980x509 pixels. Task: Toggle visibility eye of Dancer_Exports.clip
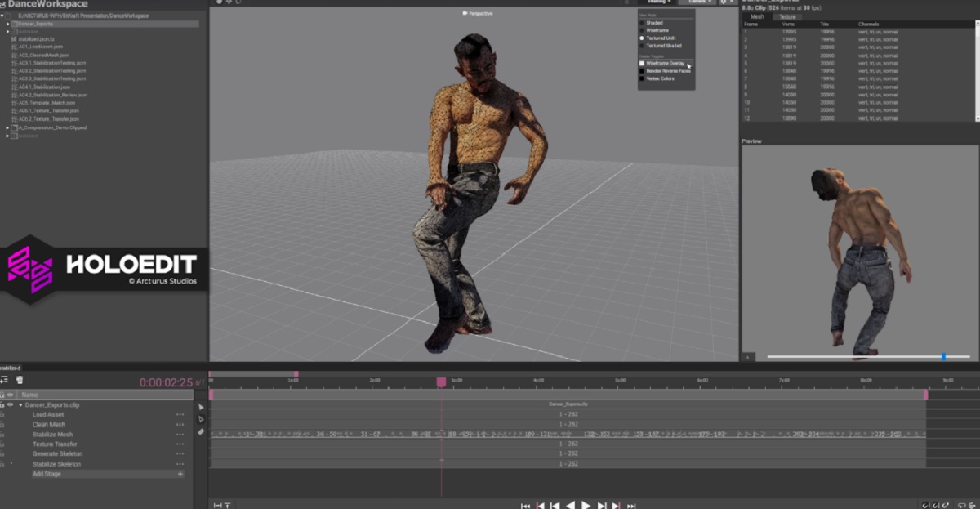pos(11,405)
